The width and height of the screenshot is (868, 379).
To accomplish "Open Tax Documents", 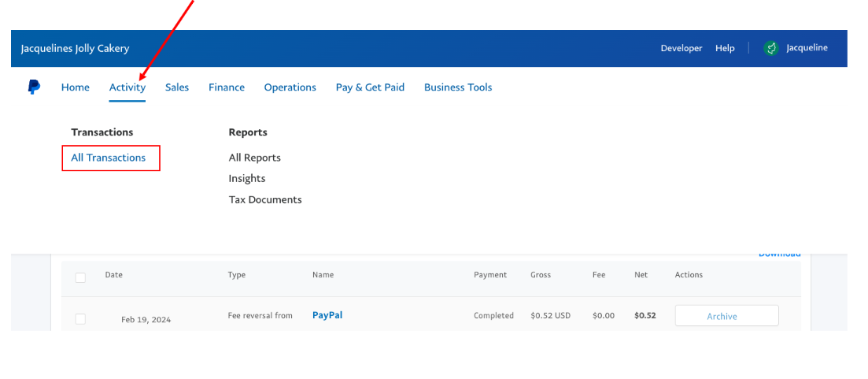I will coord(265,200).
